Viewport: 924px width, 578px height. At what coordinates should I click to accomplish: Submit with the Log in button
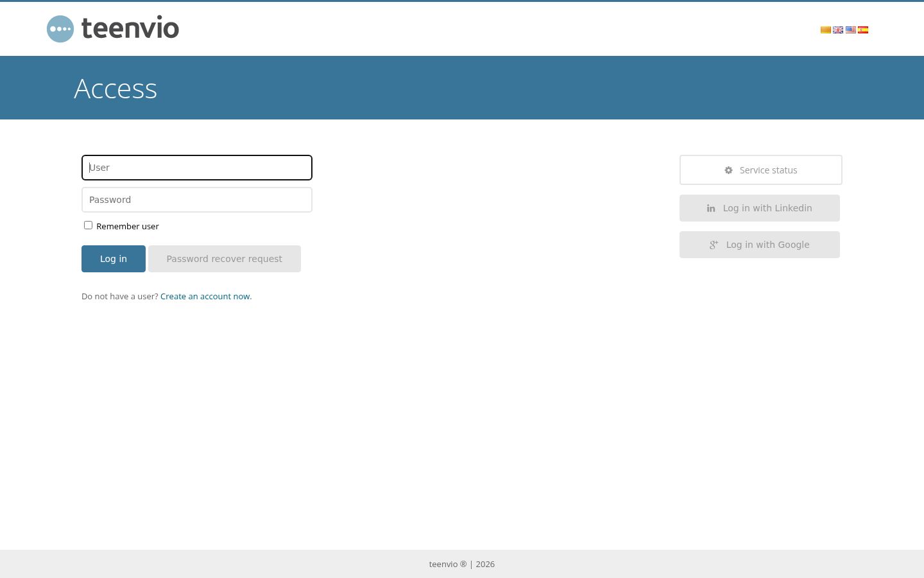click(x=114, y=259)
